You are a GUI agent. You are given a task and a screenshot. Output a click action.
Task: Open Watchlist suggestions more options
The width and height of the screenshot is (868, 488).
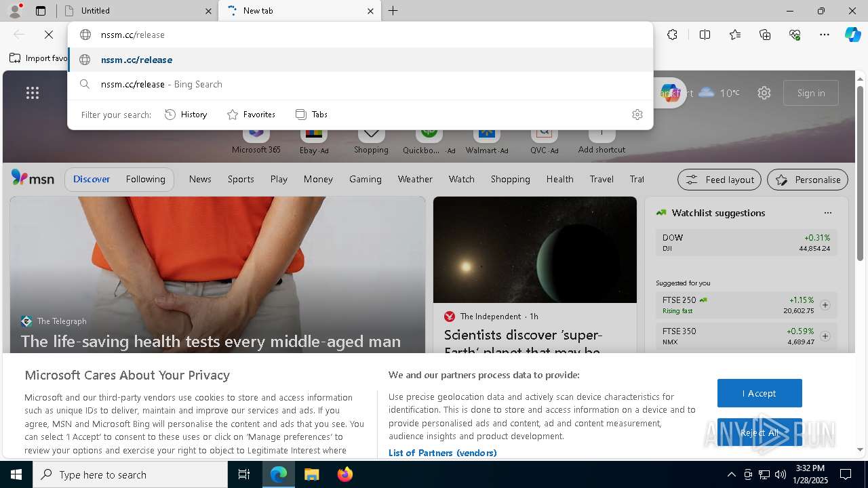point(827,213)
